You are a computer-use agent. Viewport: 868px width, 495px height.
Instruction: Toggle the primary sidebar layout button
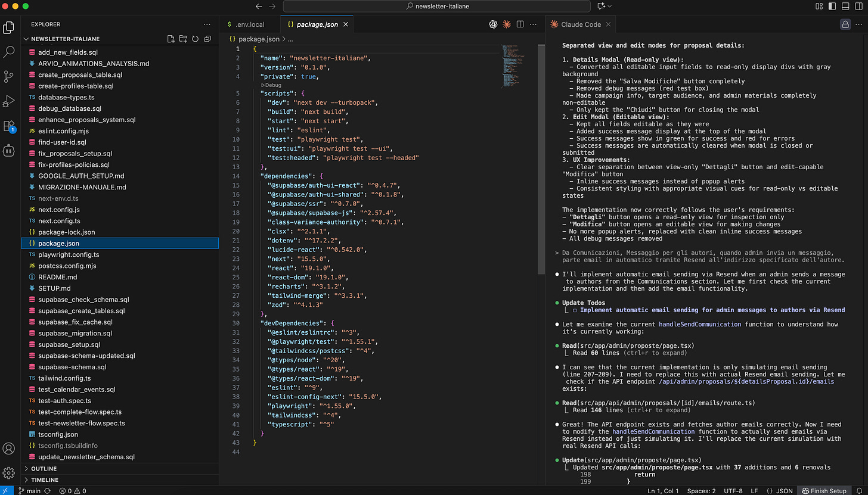[x=832, y=6]
